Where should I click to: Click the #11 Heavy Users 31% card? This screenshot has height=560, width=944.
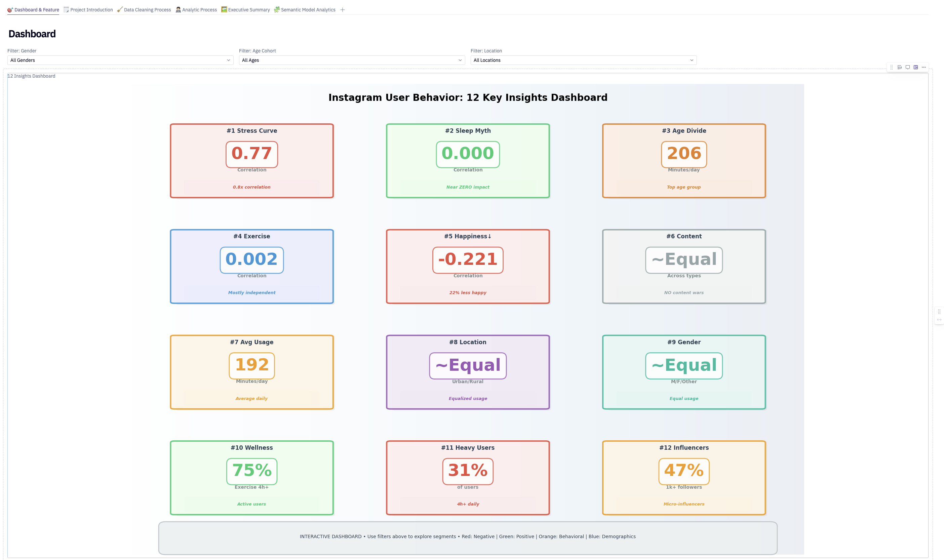[x=468, y=477]
